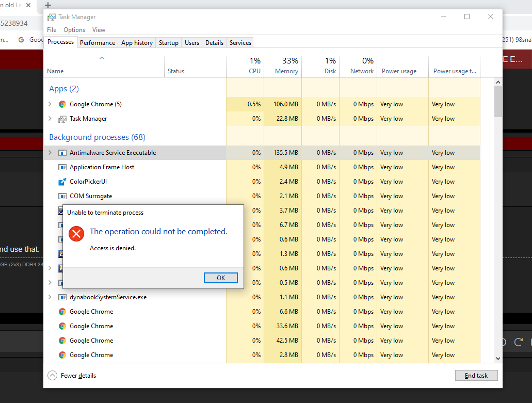
Task: Expand the Task Manager app entry
Action: point(50,119)
